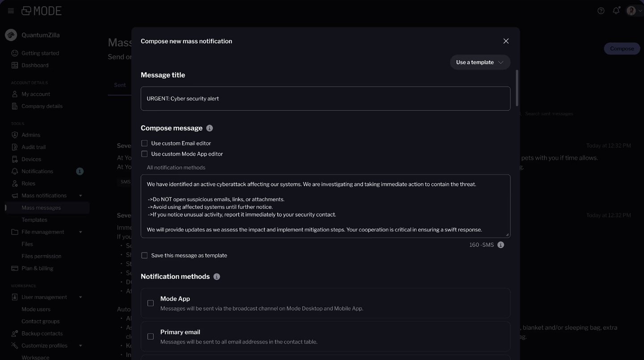
Task: Open the help question mark icon
Action: 601,11
